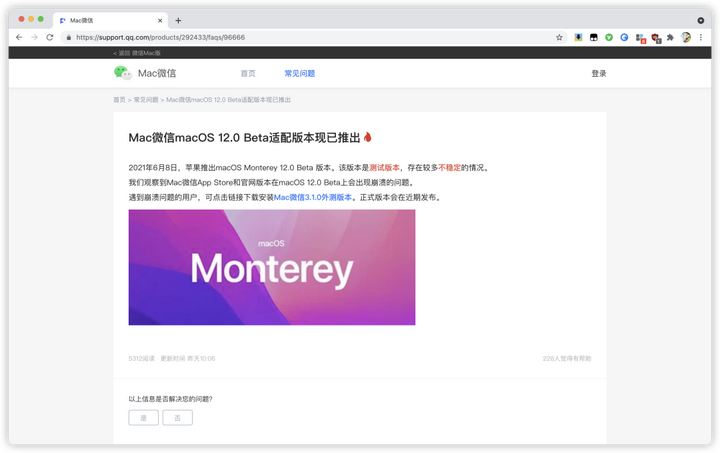This screenshot has height=453, width=720.
Task: Click the green window zoom button
Action: coord(40,19)
